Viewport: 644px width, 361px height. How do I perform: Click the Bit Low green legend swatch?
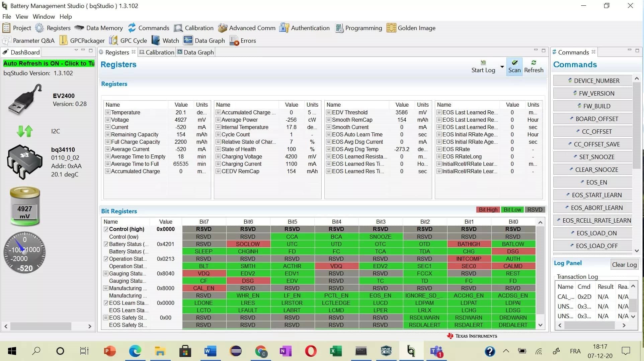point(512,210)
